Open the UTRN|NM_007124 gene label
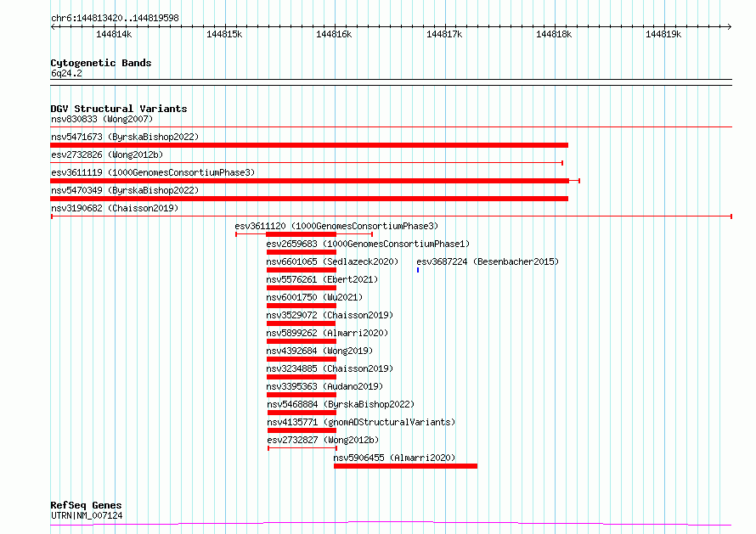This screenshot has width=756, height=534. click(x=87, y=515)
